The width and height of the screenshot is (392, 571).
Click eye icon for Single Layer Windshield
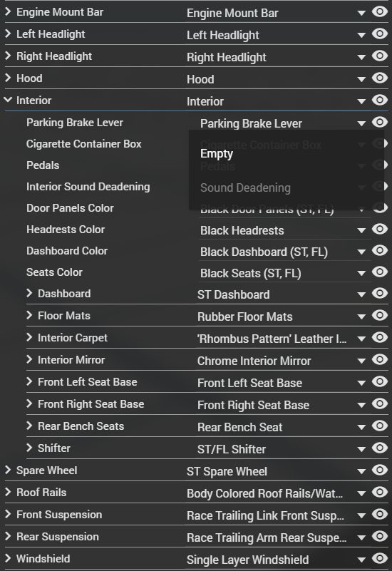[x=380, y=558]
